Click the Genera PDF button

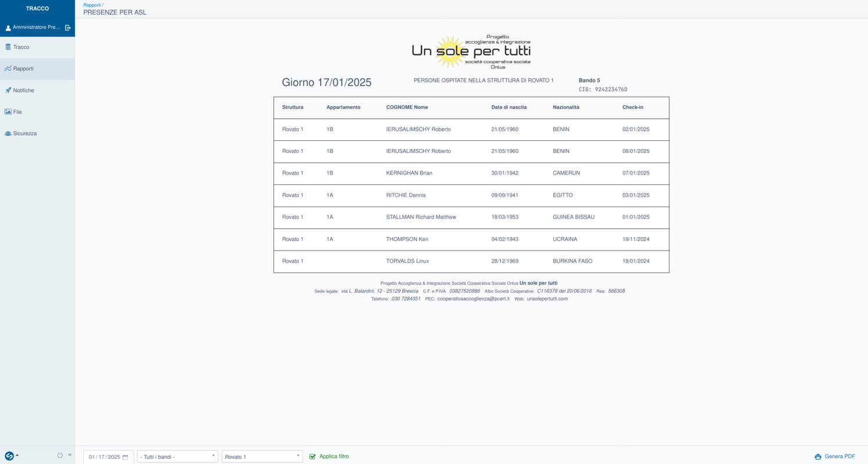pos(835,456)
